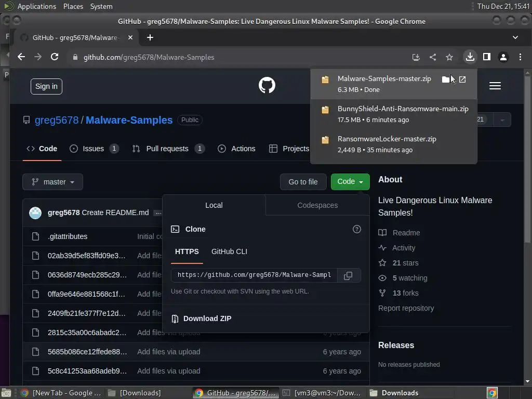Open file 0636d8749ecb285c29...
The width and height of the screenshot is (532, 399).
point(87,275)
